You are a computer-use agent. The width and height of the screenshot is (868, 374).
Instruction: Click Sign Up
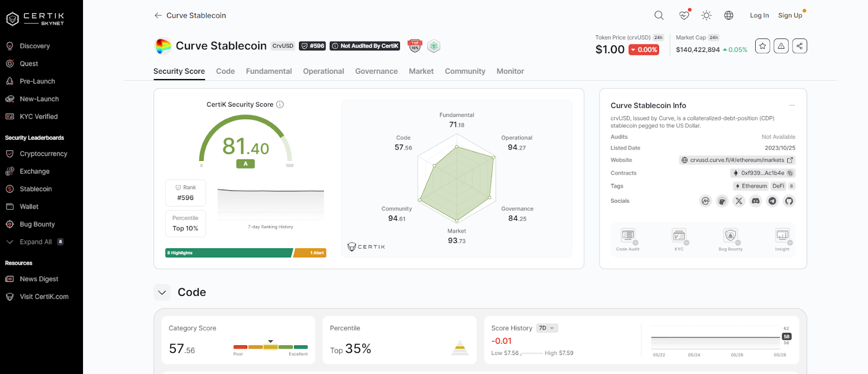point(790,15)
